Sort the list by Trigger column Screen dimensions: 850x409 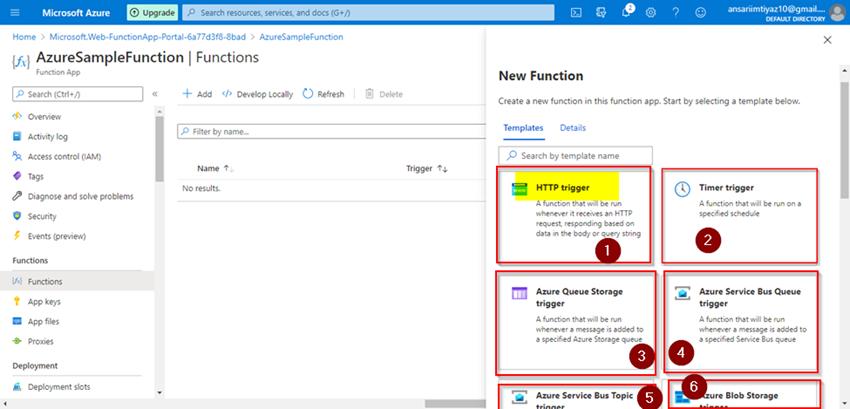427,169
